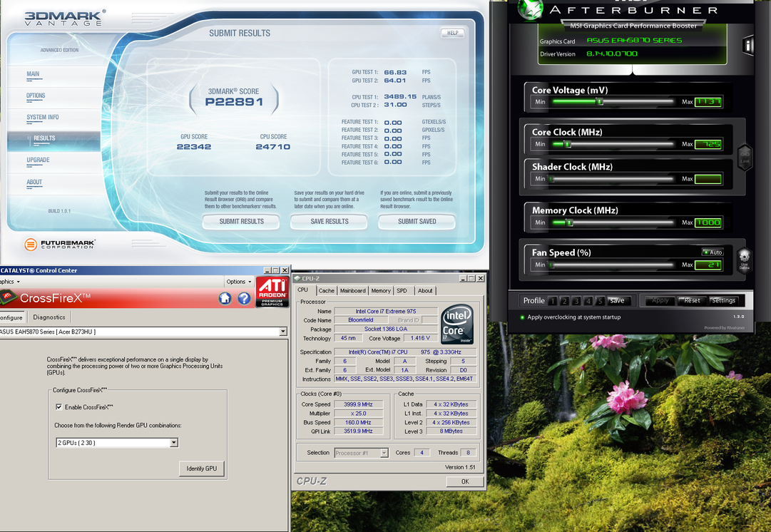Toggle Apply overclocking at system startup
Viewport: 771px width, 532px height.
point(523,317)
